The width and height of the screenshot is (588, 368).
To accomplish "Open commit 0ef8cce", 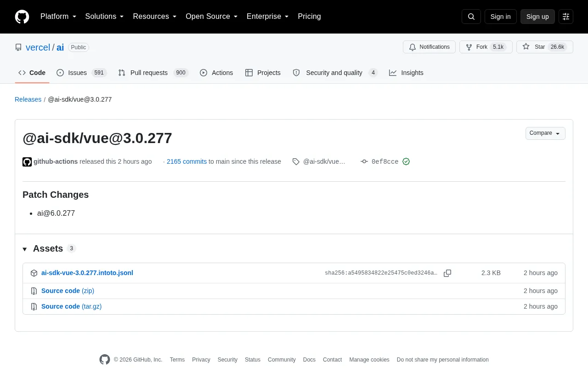I will [385, 162].
